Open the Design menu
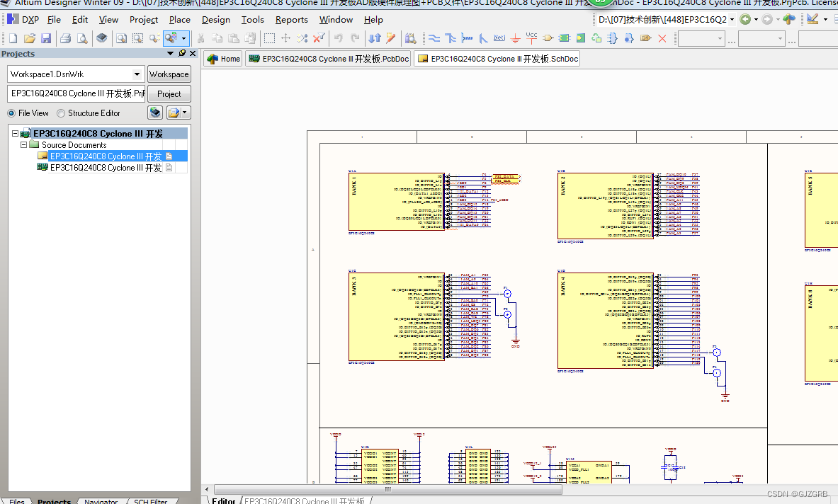Viewport: 838px width, 504px height. pyautogui.click(x=215, y=20)
